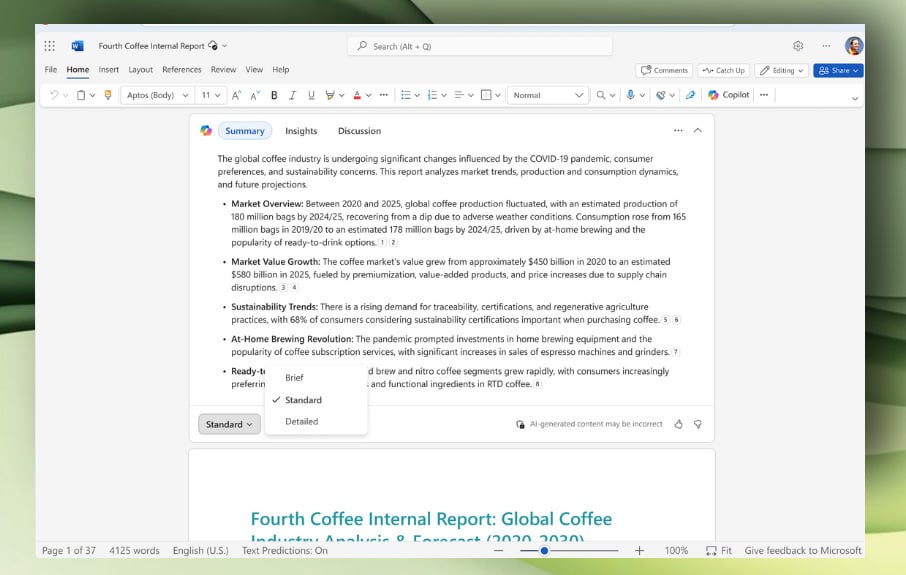Toggle Underline formatting

tap(311, 95)
